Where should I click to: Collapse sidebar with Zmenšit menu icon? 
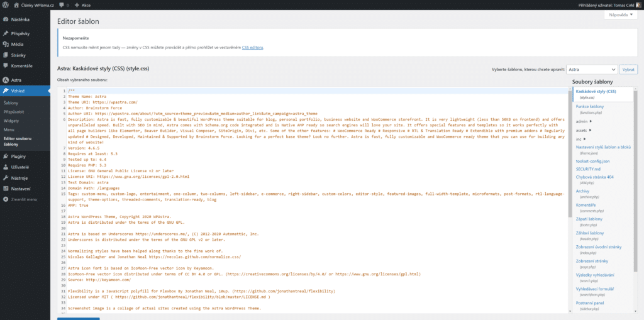[5, 199]
